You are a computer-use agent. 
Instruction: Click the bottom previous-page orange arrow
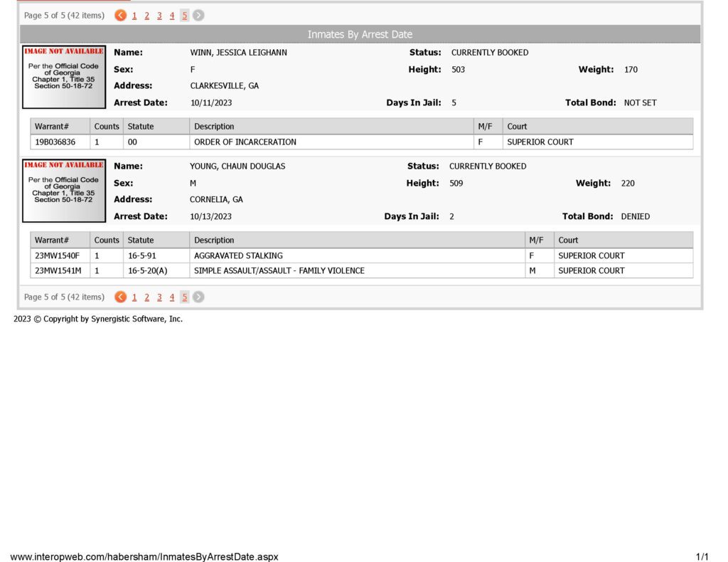pyautogui.click(x=120, y=297)
